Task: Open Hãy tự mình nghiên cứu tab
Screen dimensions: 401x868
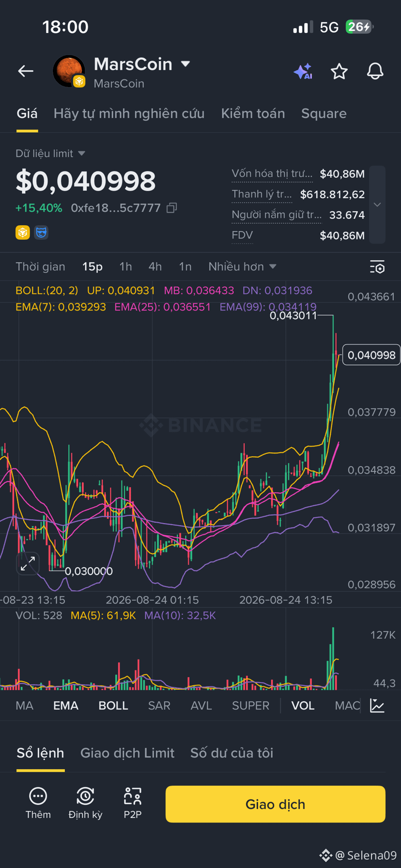Action: (x=129, y=113)
